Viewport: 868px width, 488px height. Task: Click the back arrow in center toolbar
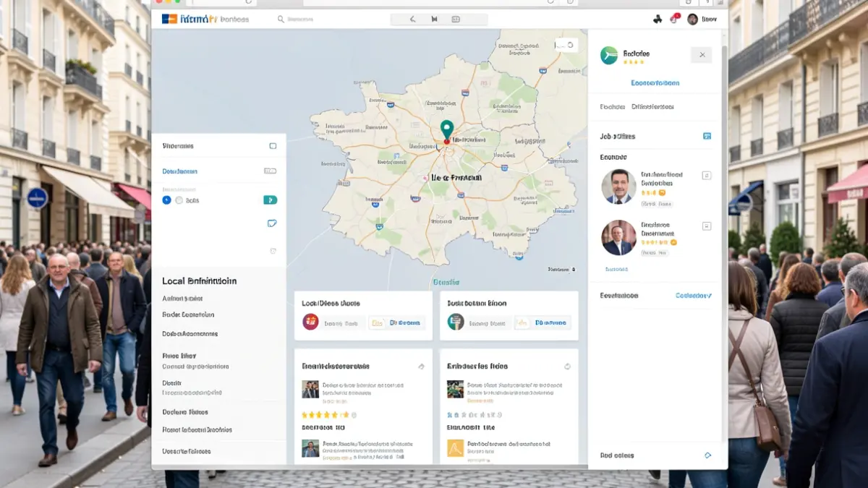tap(413, 20)
